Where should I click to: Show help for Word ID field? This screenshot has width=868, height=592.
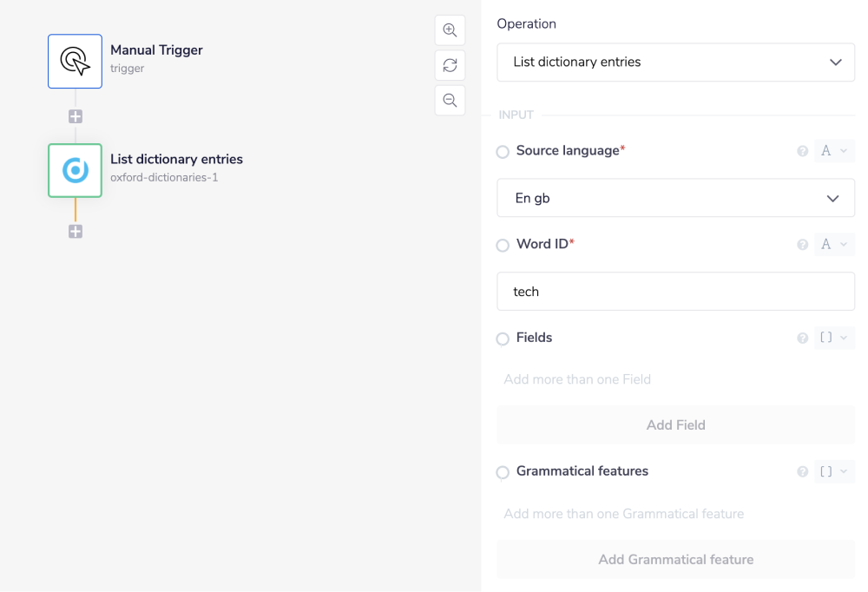click(803, 245)
